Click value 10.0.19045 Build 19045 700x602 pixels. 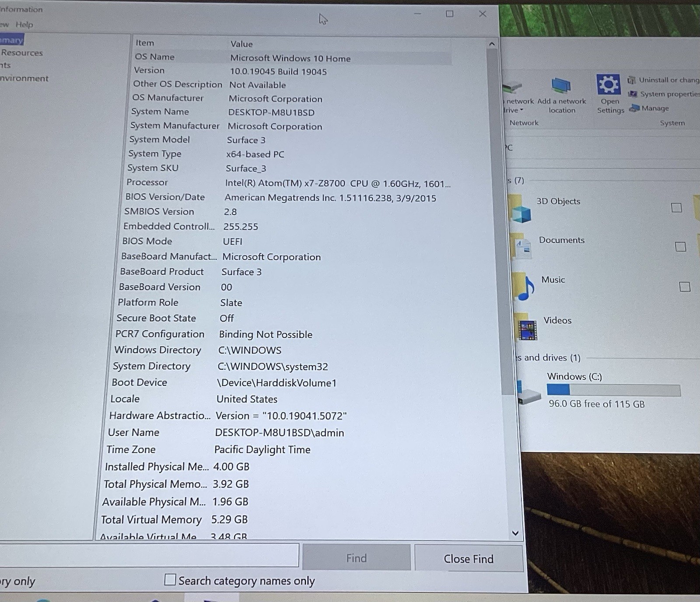[x=278, y=71]
